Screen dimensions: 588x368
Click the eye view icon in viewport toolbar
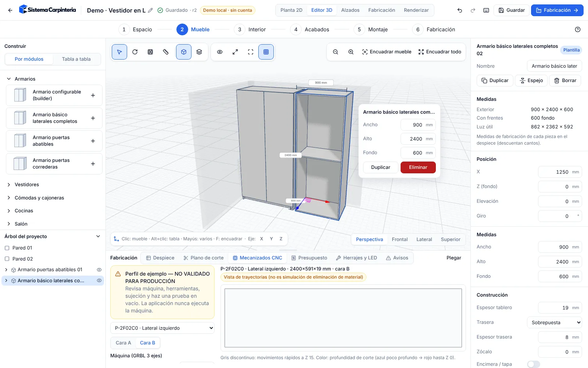[x=220, y=52]
